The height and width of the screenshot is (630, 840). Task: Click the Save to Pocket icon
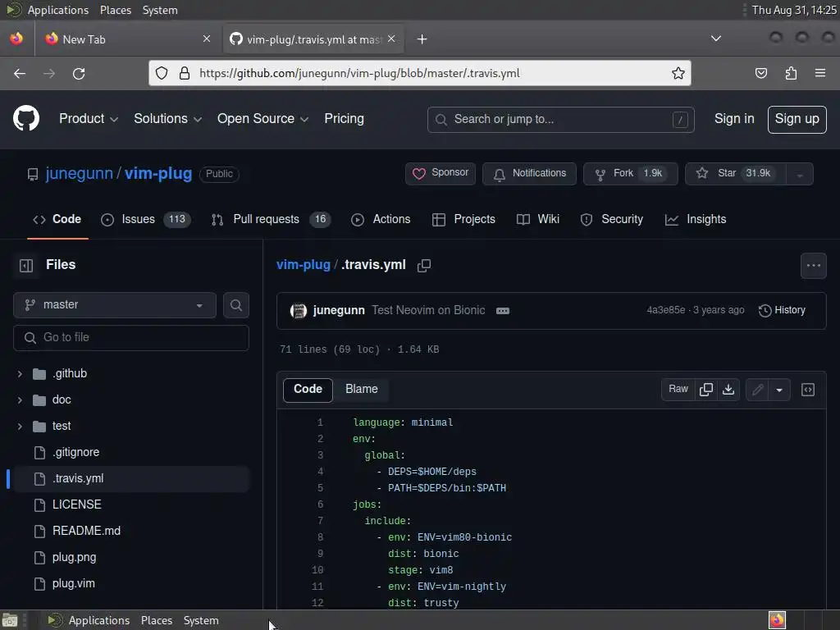pos(760,73)
